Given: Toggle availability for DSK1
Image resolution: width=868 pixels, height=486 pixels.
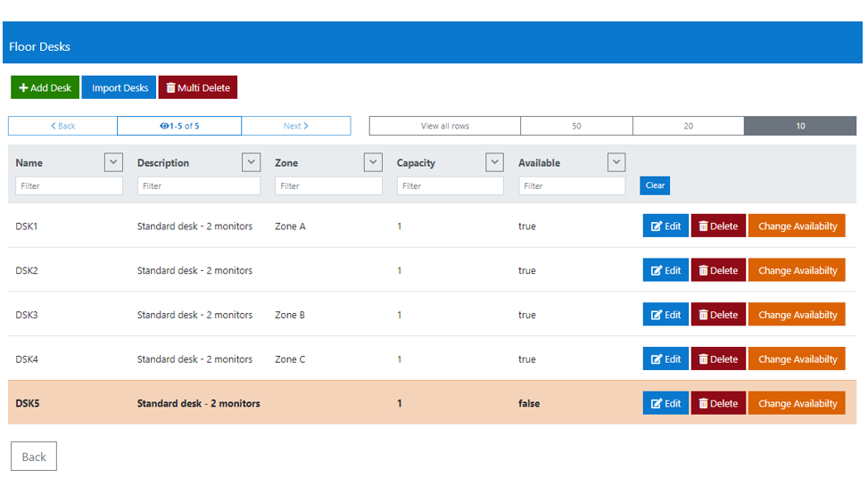Looking at the screenshot, I should tap(797, 226).
